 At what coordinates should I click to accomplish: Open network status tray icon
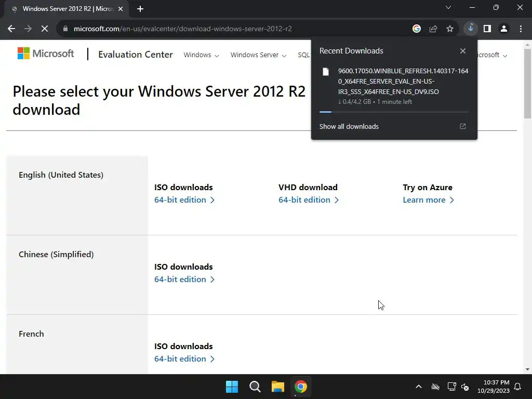click(451, 387)
